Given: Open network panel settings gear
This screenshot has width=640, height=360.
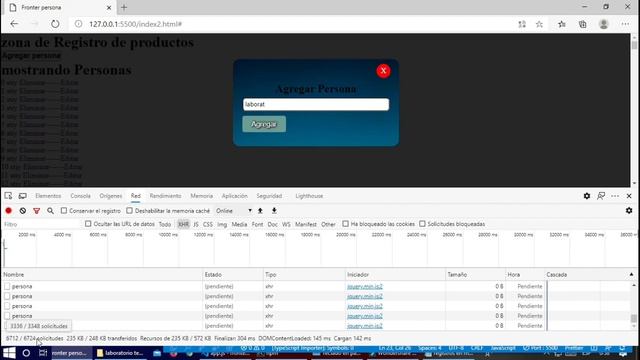Looking at the screenshot, I should [x=629, y=211].
